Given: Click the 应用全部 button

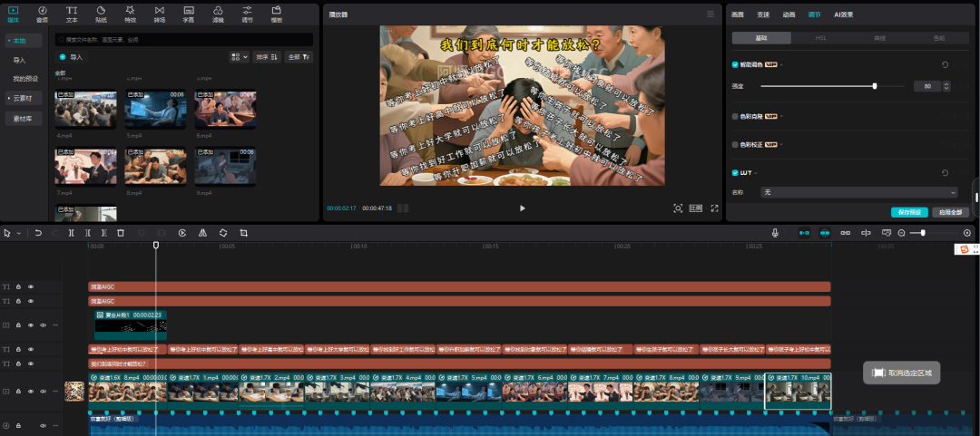Looking at the screenshot, I should point(951,212).
